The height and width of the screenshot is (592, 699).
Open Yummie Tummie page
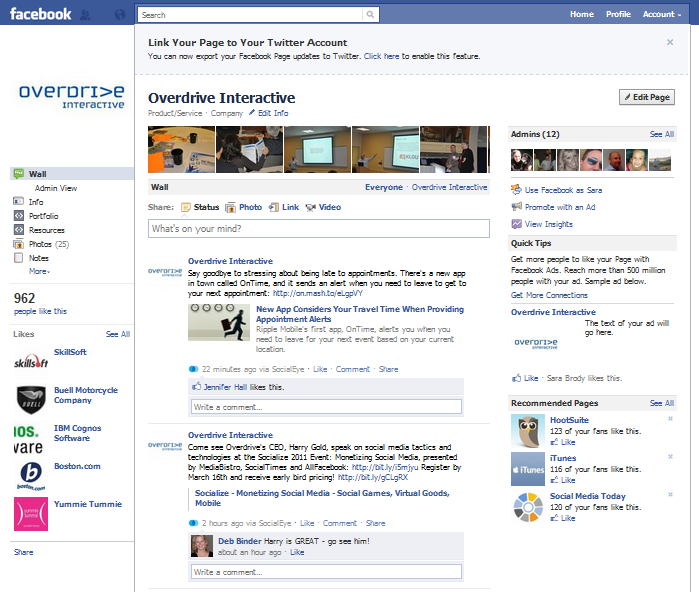click(88, 504)
